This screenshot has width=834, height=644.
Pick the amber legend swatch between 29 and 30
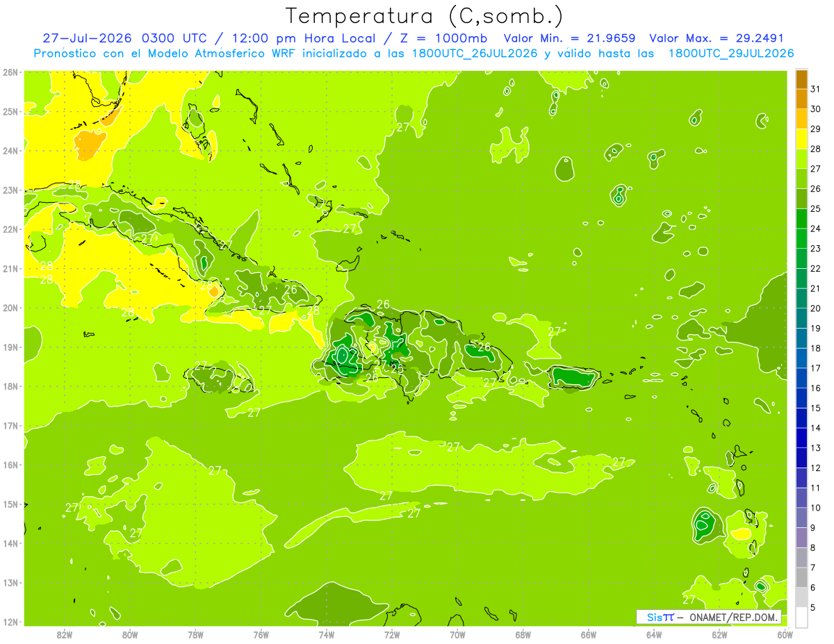(x=801, y=119)
